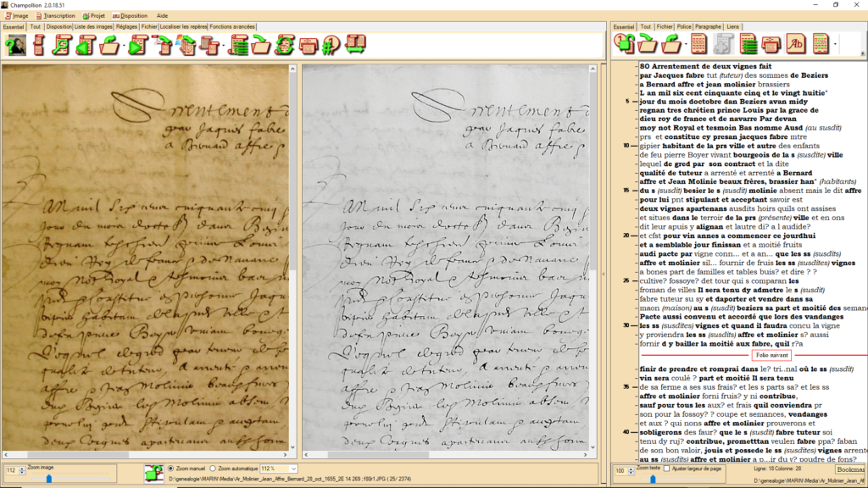Open the 112 % zoom dropdown

click(x=293, y=469)
